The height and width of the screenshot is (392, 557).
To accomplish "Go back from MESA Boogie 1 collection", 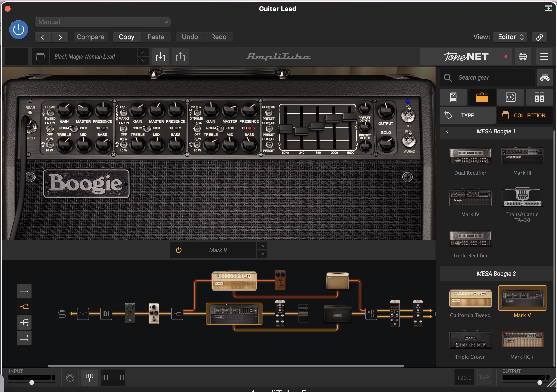I will click(x=447, y=131).
